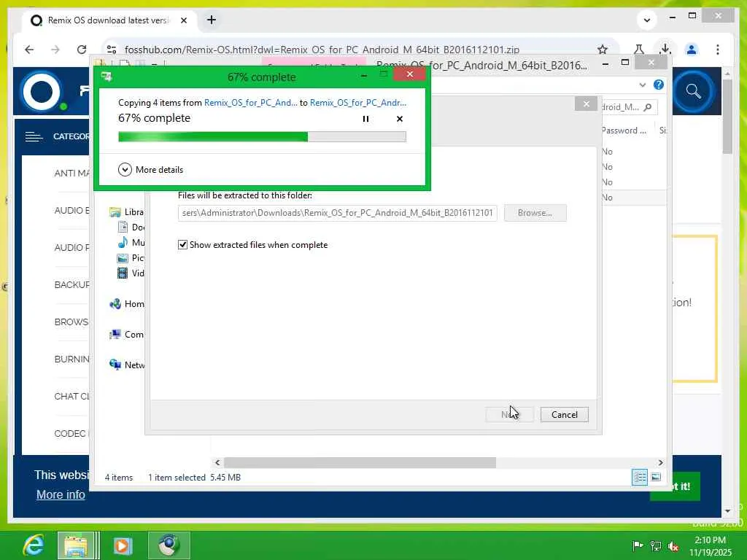Select Network in the navigation pane
Screen dimensions: 747x560
(127, 365)
